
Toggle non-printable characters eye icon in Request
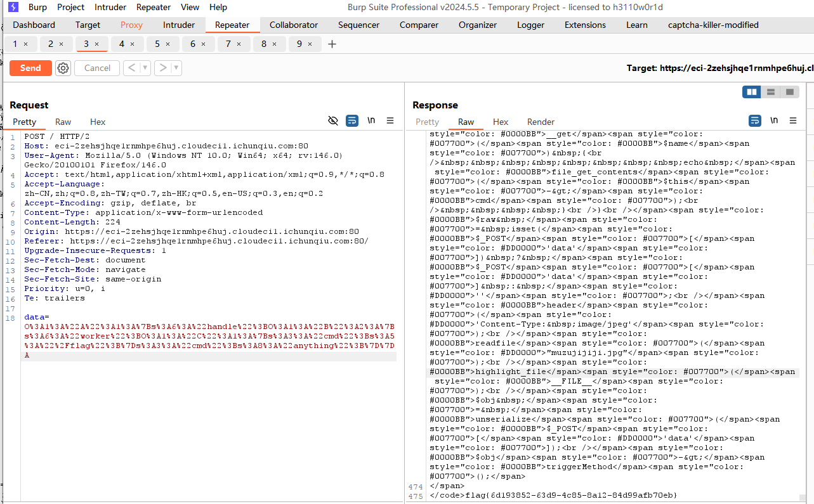click(333, 120)
